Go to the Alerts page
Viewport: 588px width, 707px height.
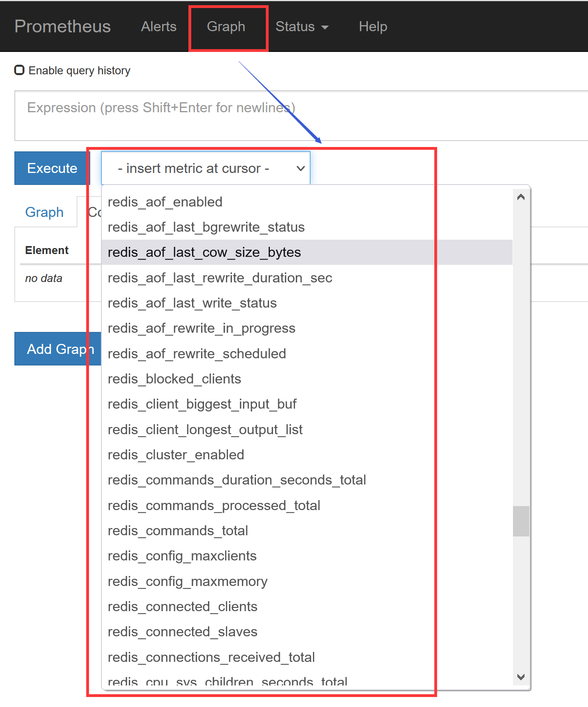coord(158,26)
